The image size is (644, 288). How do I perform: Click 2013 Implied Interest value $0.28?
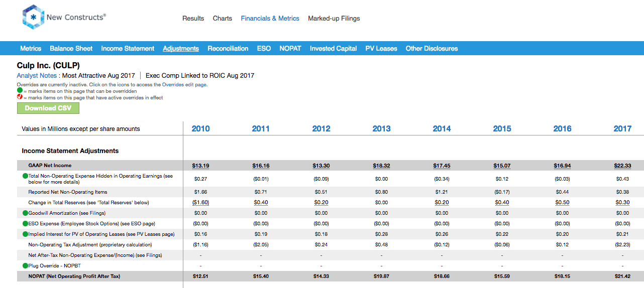(x=381, y=234)
